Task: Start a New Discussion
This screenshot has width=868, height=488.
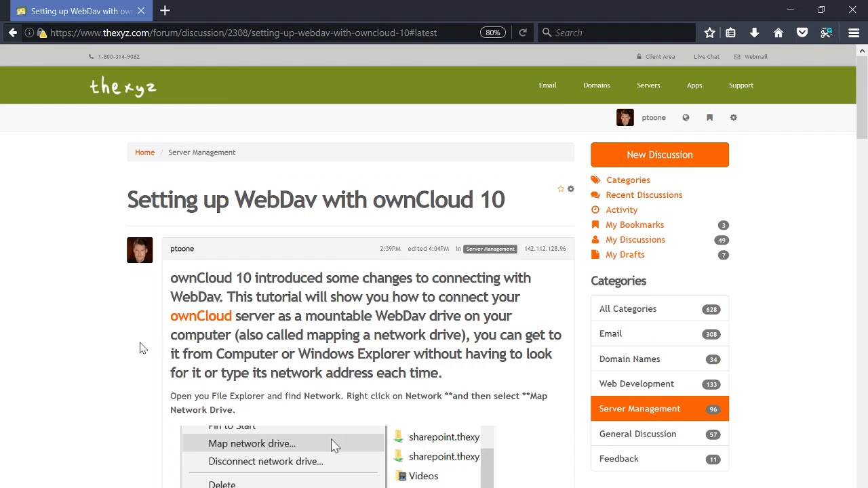Action: coord(660,155)
